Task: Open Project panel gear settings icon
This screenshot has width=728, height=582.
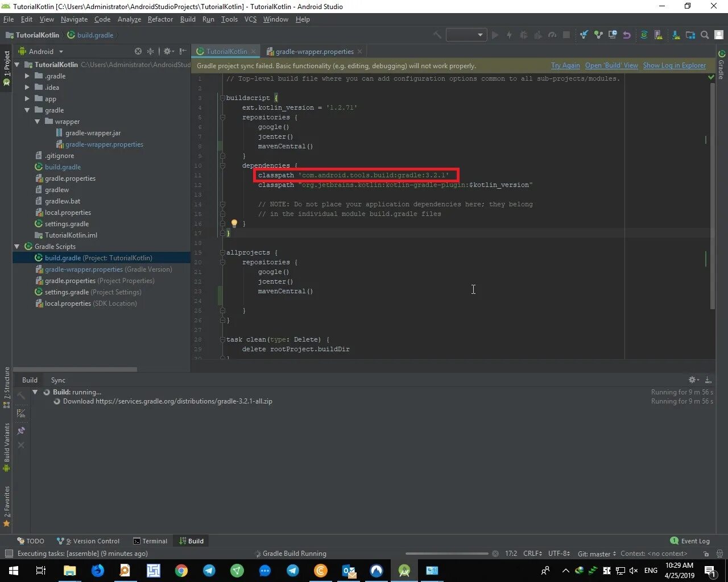Action: coord(168,51)
